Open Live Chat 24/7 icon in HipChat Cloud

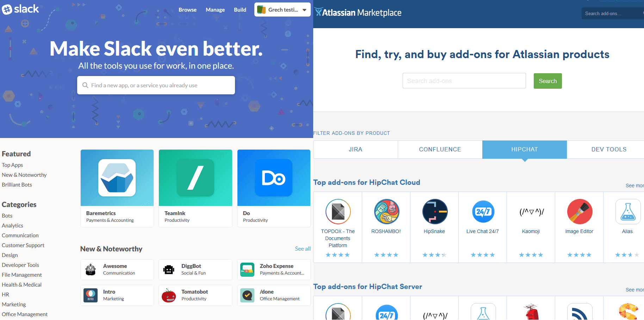(x=483, y=212)
